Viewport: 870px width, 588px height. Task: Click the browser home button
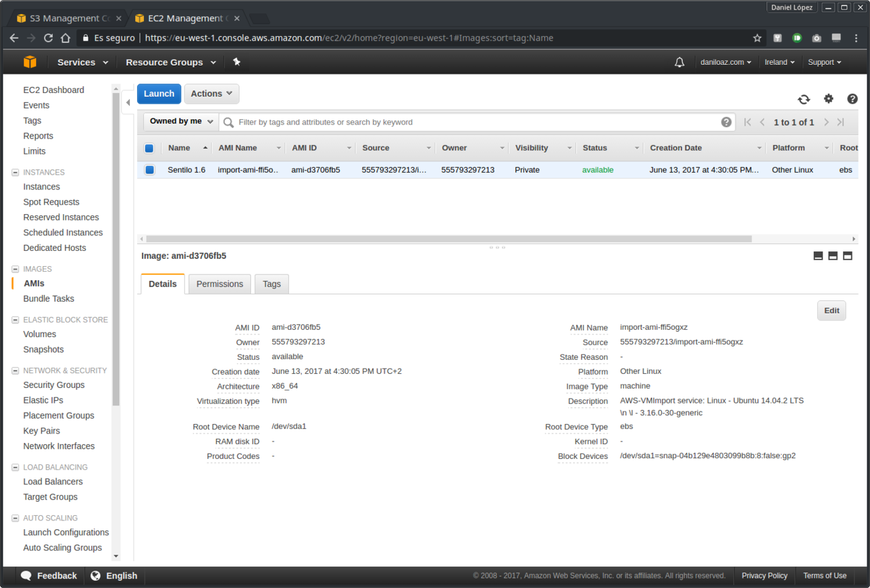66,38
